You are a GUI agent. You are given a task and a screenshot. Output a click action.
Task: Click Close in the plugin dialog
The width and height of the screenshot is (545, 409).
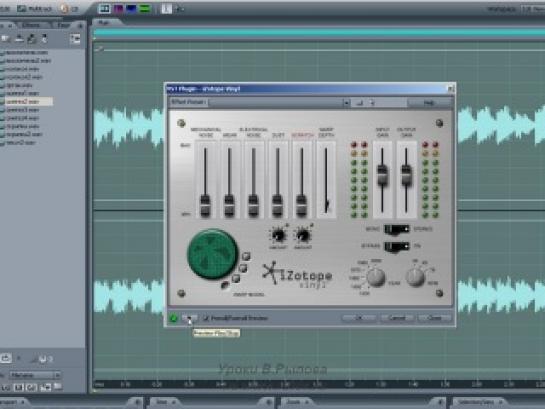coord(435,318)
